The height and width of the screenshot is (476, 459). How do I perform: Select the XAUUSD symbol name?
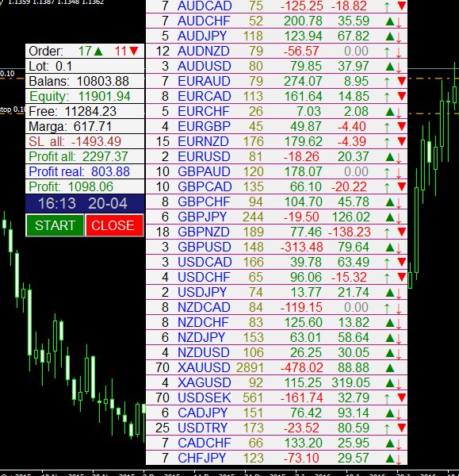(x=204, y=367)
